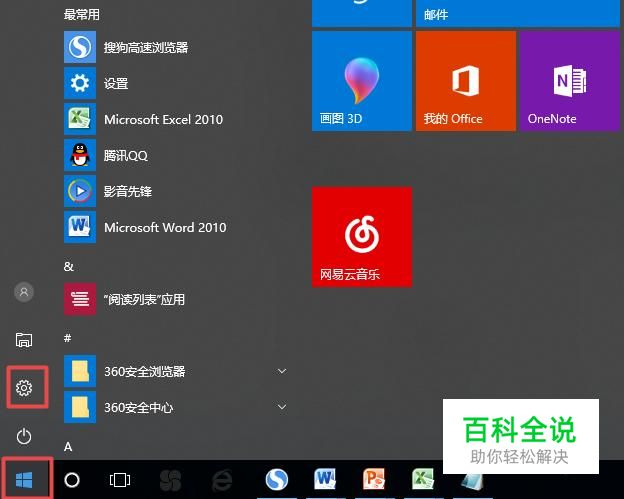This screenshot has height=499, width=624.
Task: Open 设置 in the most used list
Action: 175,83
